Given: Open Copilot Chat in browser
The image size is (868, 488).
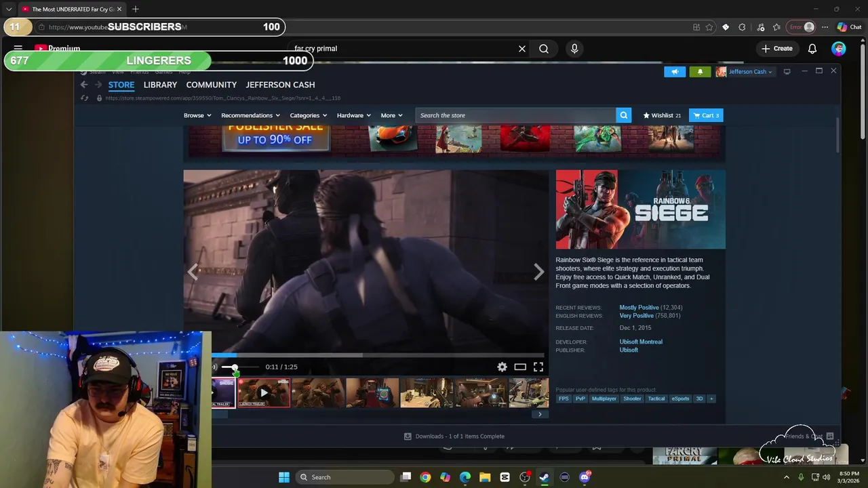Looking at the screenshot, I should pos(849,27).
